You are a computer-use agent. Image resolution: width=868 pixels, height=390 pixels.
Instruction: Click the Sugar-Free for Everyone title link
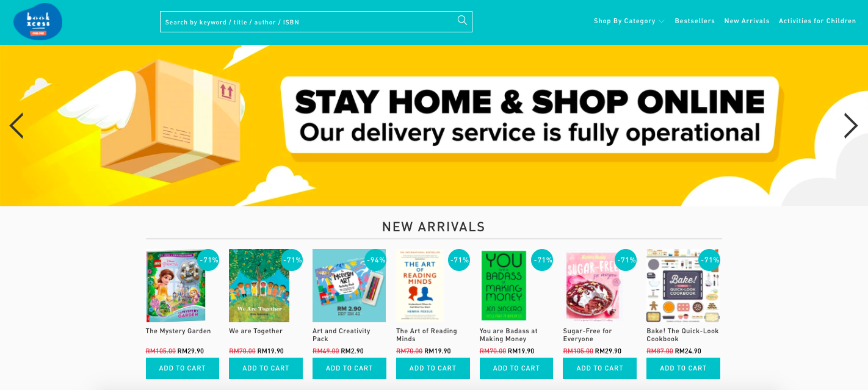(x=587, y=335)
